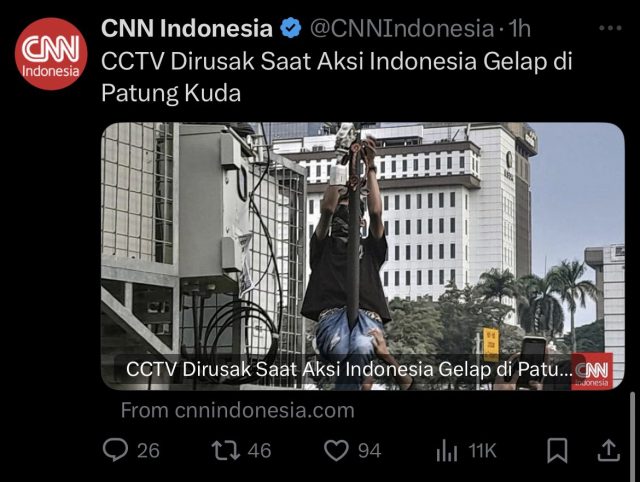The height and width of the screenshot is (482, 640).
Task: Click the 46 reposts count
Action: pyautogui.click(x=259, y=451)
